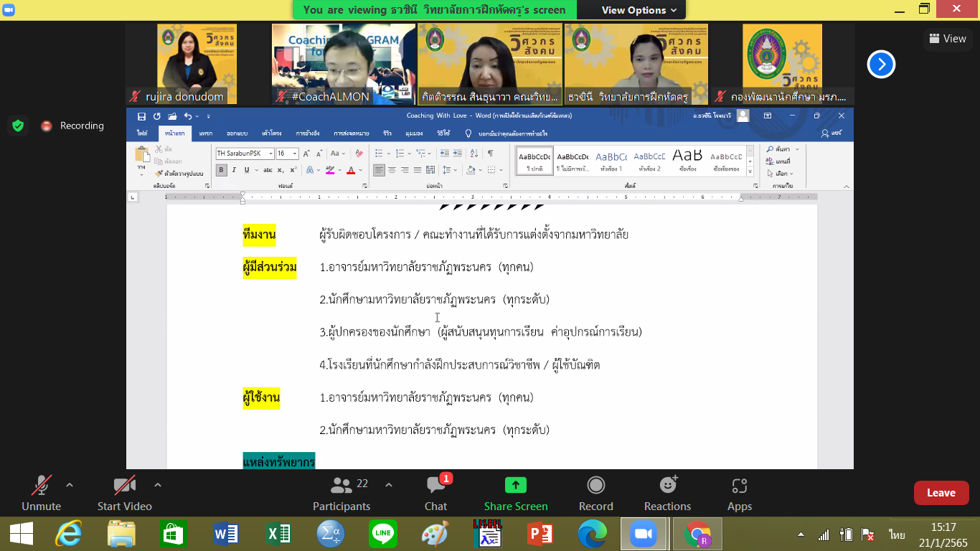980x551 pixels.
Task: Open Excel from the Windows taskbar
Action: point(278,534)
